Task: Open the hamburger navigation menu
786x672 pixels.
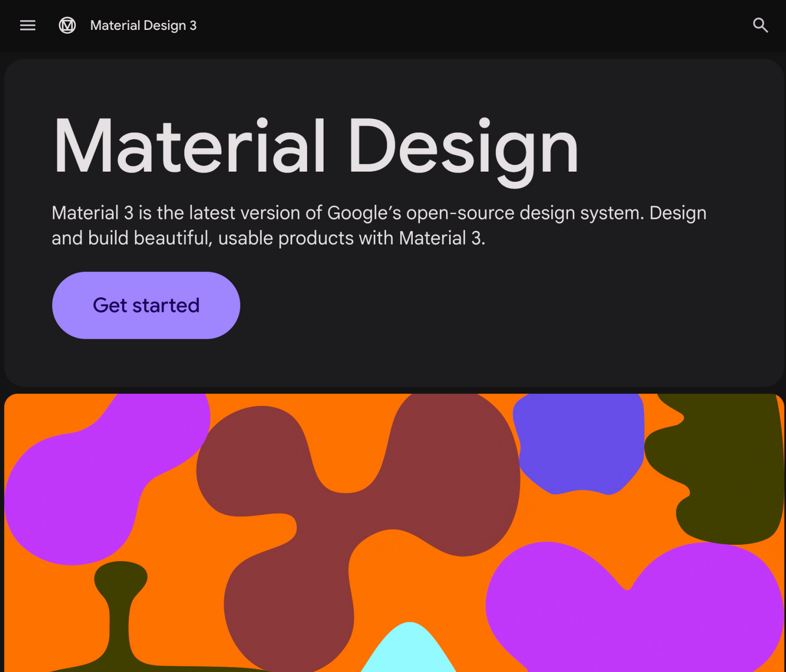Action: (28, 25)
